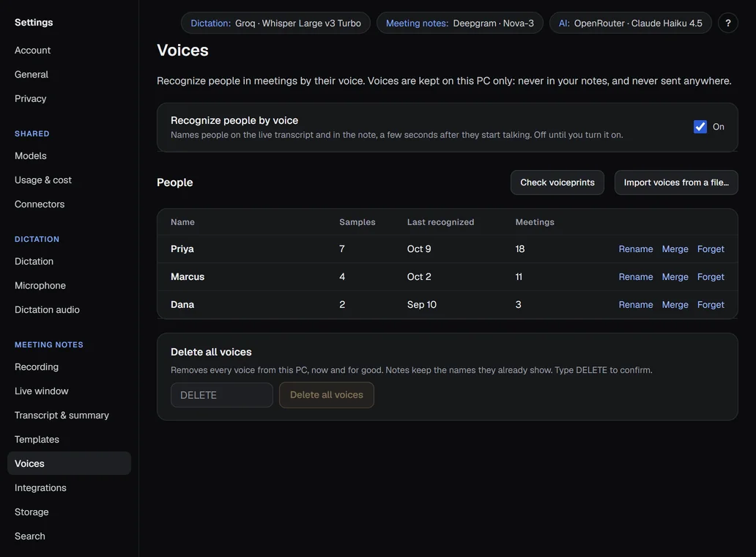This screenshot has height=557, width=756.
Task: Open Storage settings
Action: [x=69, y=512]
